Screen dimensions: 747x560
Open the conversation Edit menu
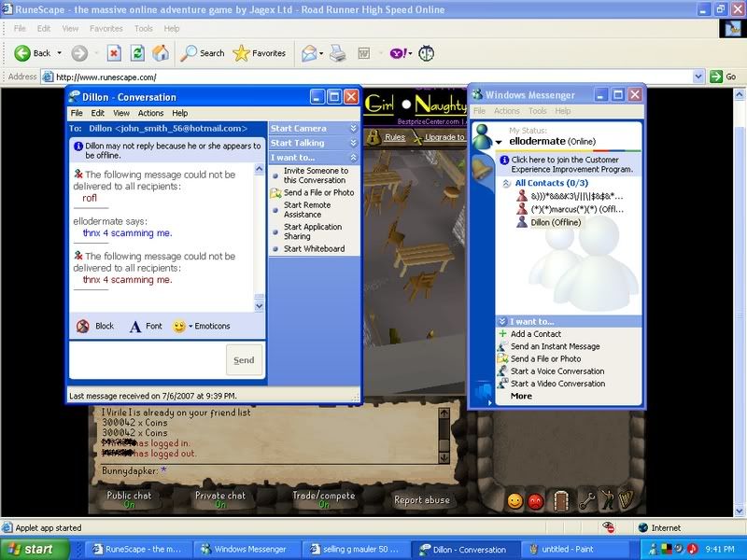point(98,113)
